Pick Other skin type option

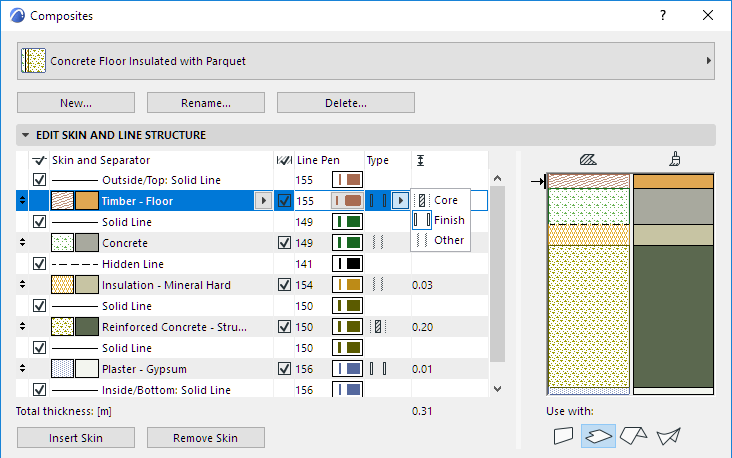coord(440,240)
